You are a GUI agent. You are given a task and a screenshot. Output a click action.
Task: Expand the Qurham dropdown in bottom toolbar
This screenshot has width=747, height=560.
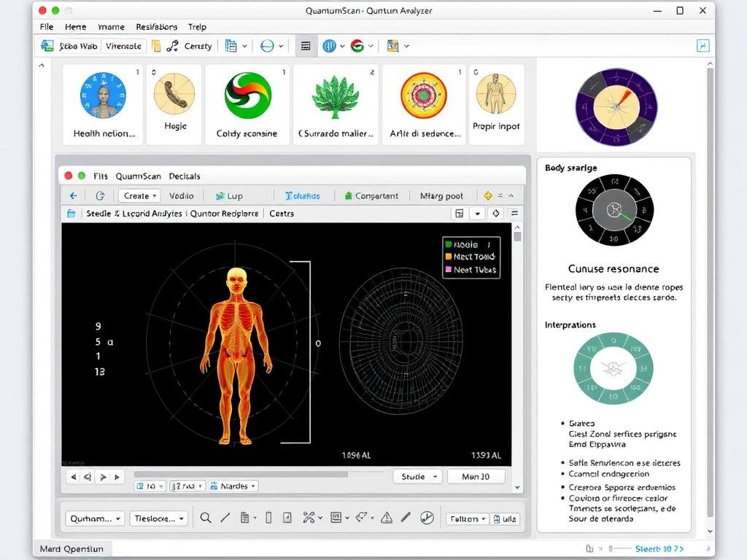[x=96, y=518]
